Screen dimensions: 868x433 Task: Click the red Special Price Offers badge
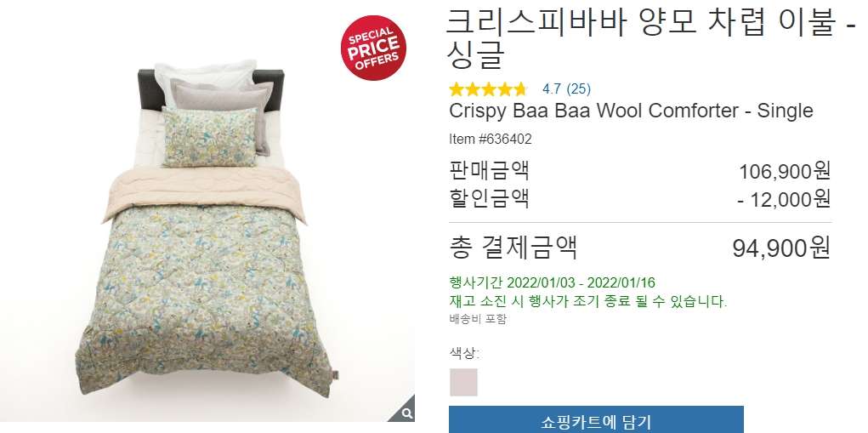(374, 48)
